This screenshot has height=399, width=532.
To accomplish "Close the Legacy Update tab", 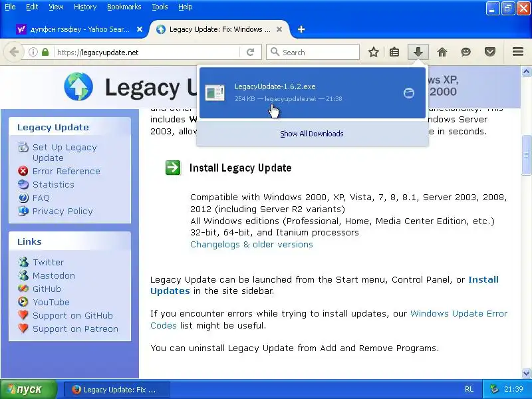I will (x=279, y=29).
